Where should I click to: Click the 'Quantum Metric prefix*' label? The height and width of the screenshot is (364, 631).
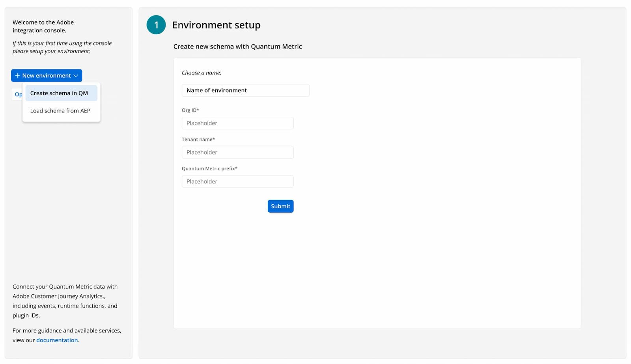click(x=209, y=168)
